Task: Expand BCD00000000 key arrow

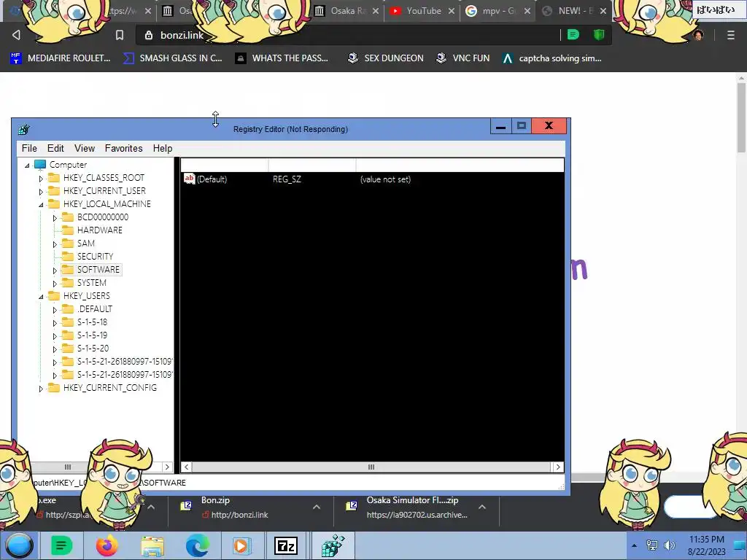Action: 55,217
